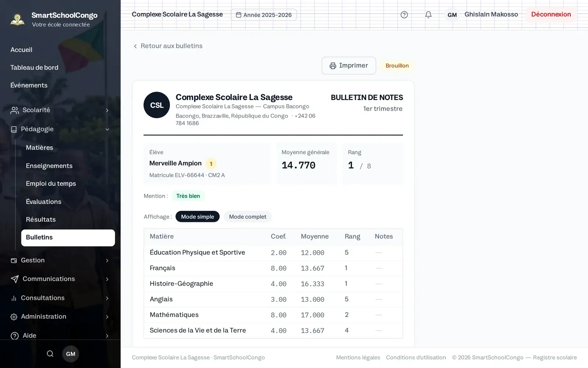Expand the Communications section chevron
The width and height of the screenshot is (588, 368).
click(107, 279)
